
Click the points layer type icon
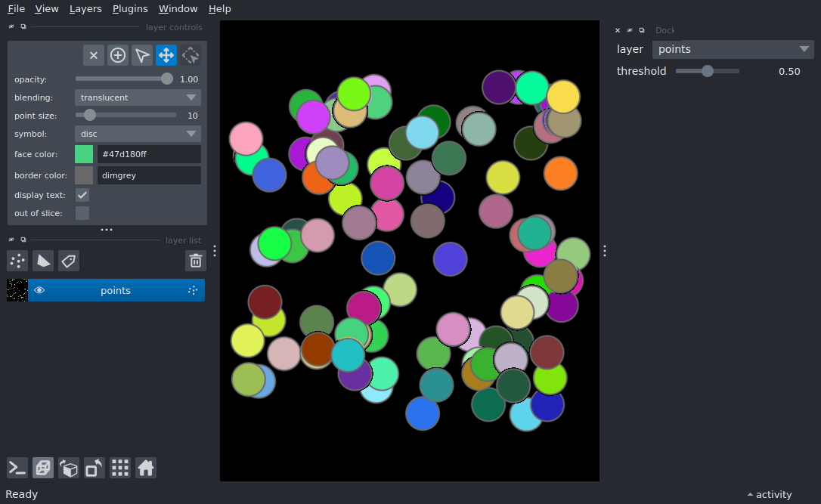click(x=193, y=290)
